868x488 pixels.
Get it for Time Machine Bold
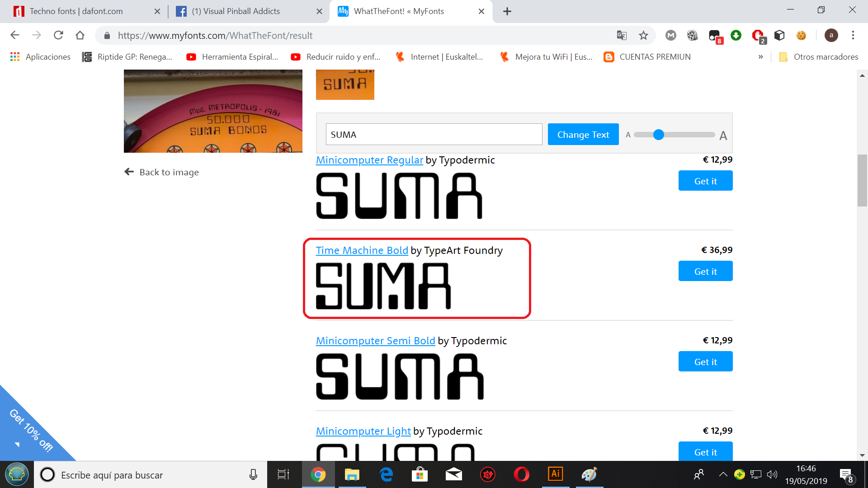click(705, 271)
